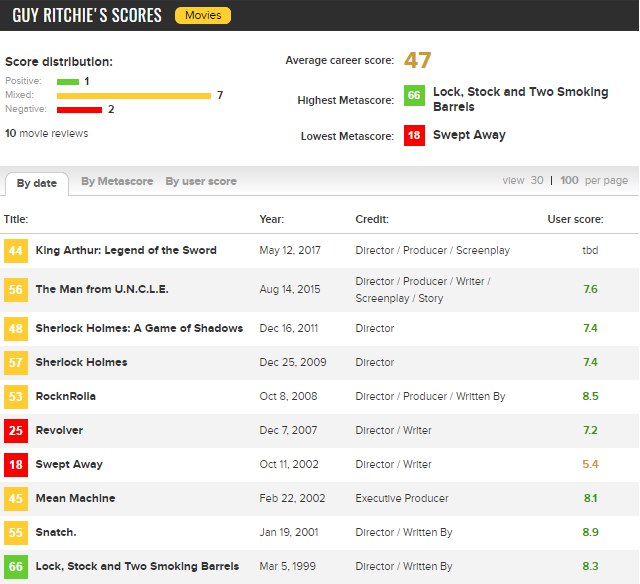The height and width of the screenshot is (584, 640).
Task: Click the 53 Metascore badge for RocknRolla
Action: [16, 397]
